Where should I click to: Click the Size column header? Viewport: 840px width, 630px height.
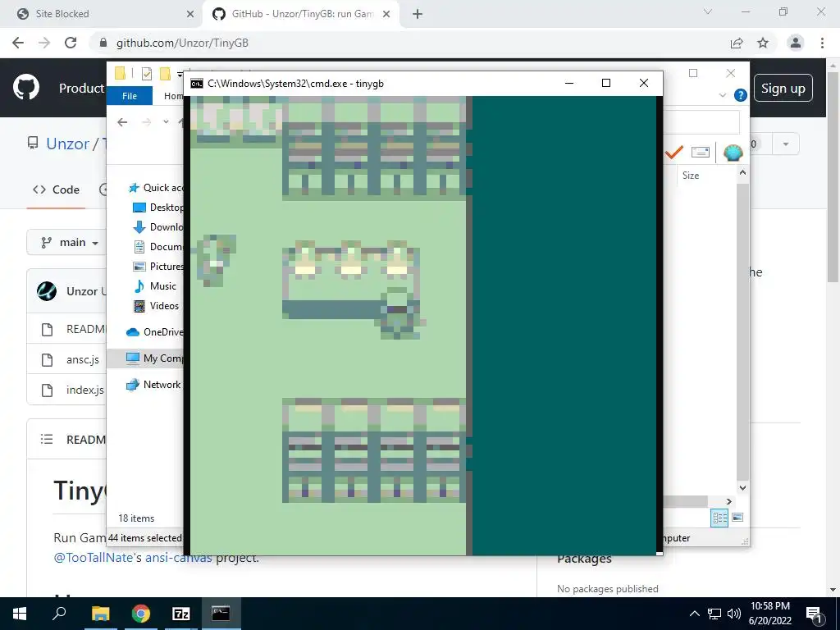[x=691, y=176]
